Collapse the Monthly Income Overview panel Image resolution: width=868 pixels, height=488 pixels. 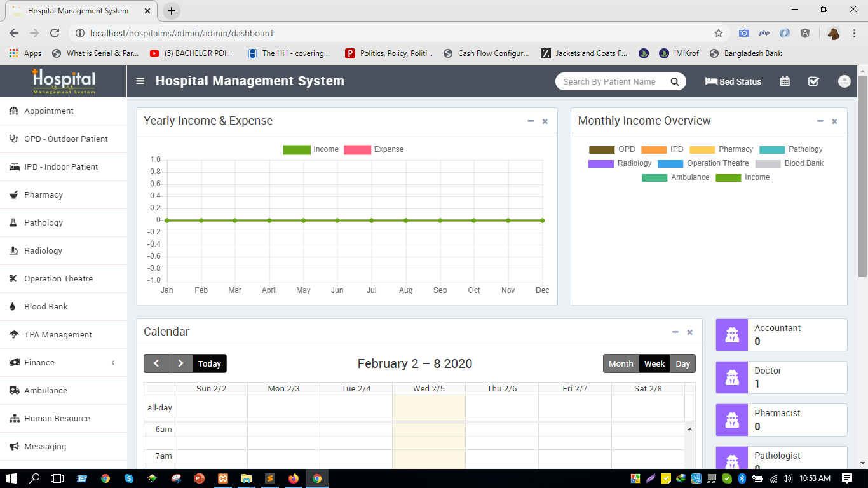[820, 121]
